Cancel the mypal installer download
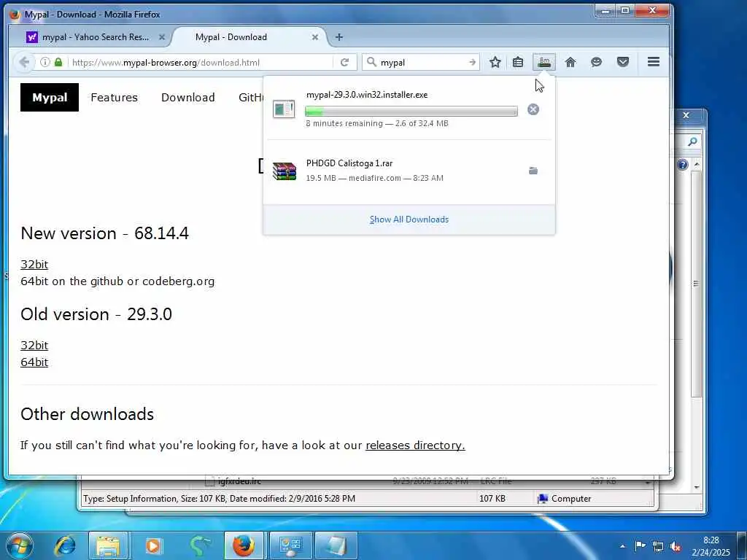This screenshot has height=560, width=747. pyautogui.click(x=533, y=109)
